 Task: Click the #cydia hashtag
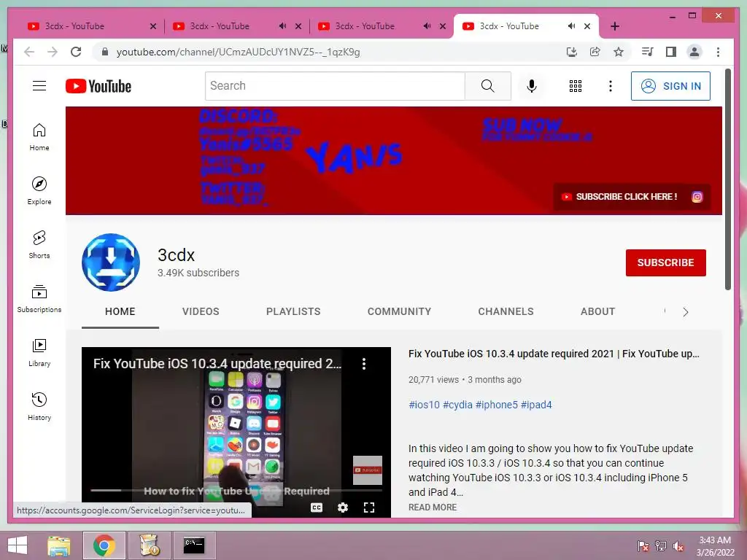(x=457, y=405)
